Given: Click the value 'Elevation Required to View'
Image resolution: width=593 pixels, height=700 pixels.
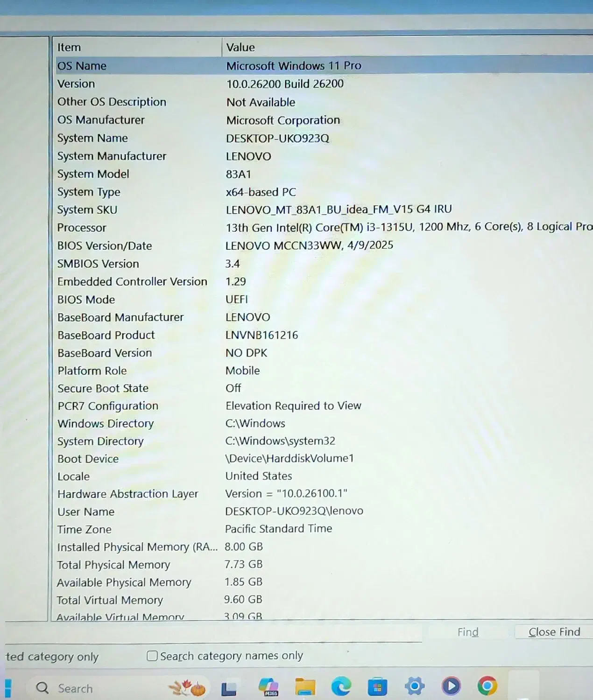Looking at the screenshot, I should [x=294, y=406].
